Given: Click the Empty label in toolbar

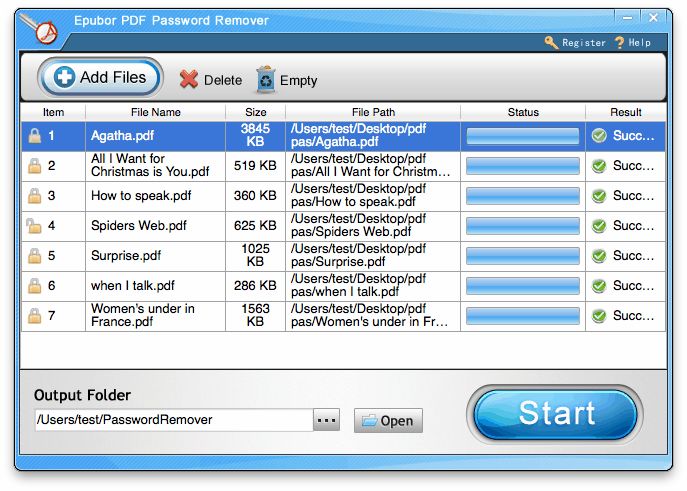Looking at the screenshot, I should pyautogui.click(x=298, y=81).
